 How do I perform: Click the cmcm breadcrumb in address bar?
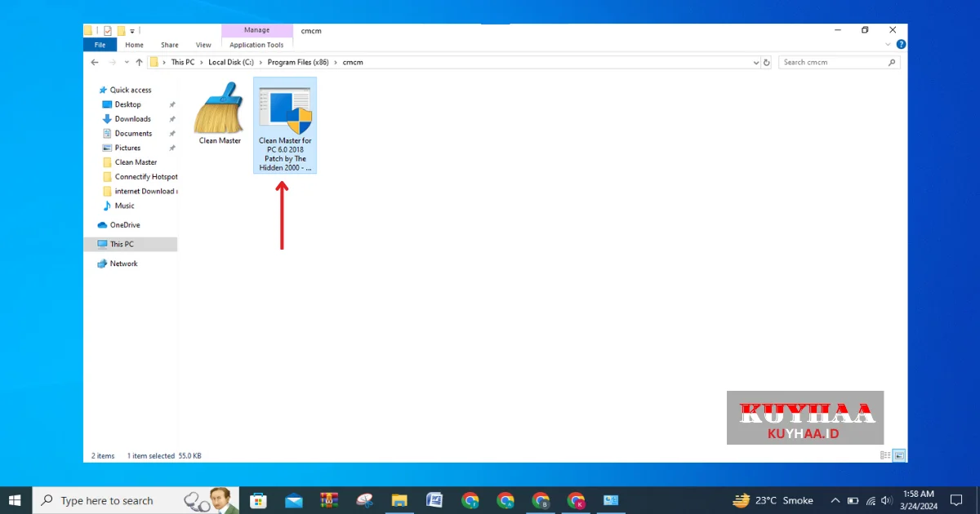[353, 62]
